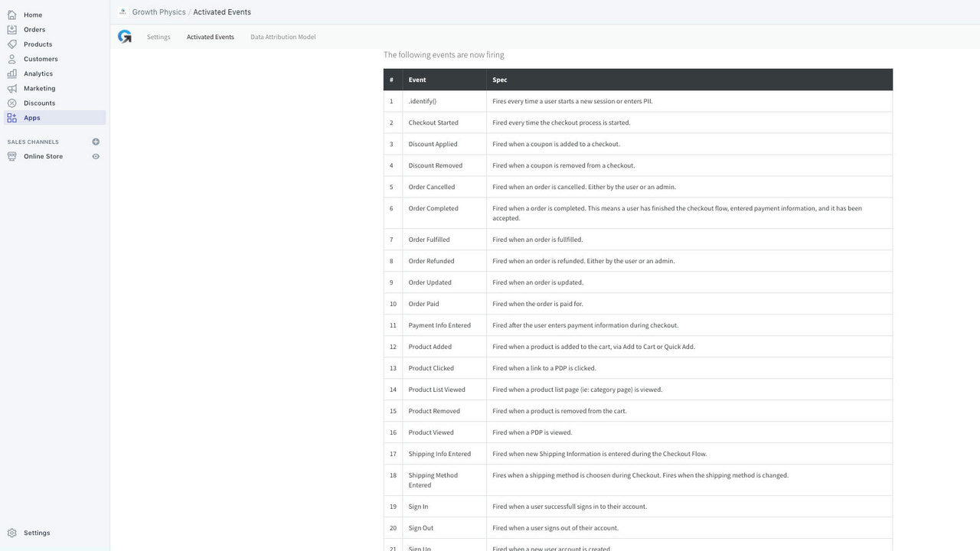Open Discounts via its sidebar icon

coord(11,103)
